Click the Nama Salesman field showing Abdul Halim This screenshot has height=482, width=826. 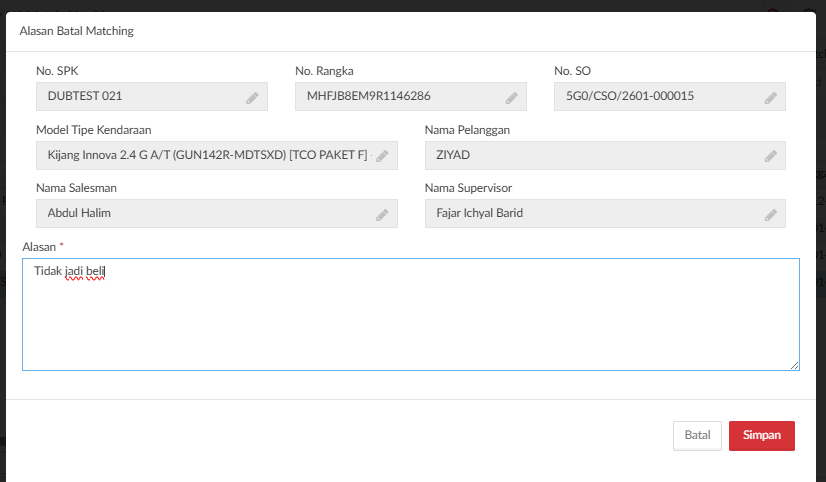coord(205,214)
